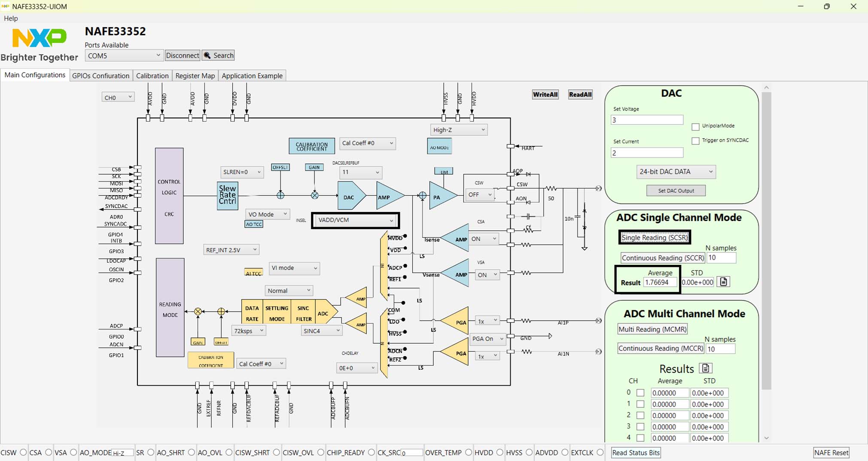The image size is (868, 461).
Task: Open the Multi Channel Results log icon
Action: pyautogui.click(x=706, y=368)
